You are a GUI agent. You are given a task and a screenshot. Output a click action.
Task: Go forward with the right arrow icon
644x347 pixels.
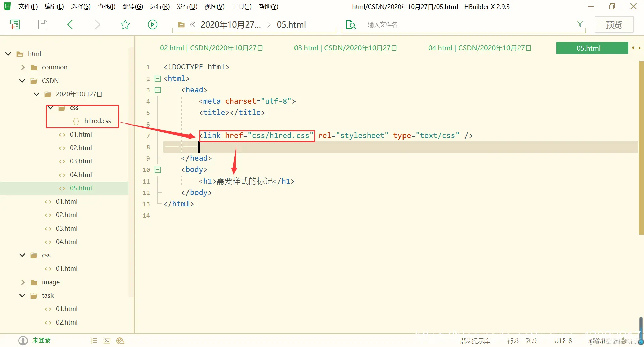coord(97,24)
